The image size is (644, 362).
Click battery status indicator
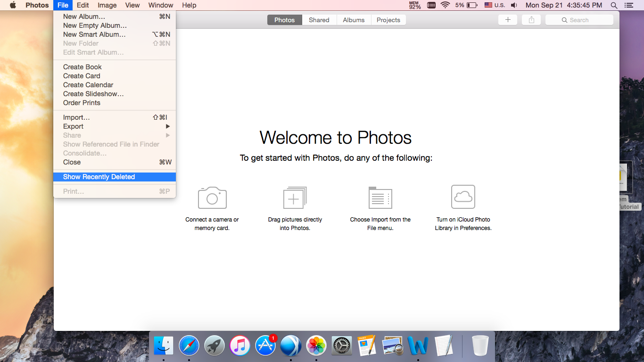[466, 5]
